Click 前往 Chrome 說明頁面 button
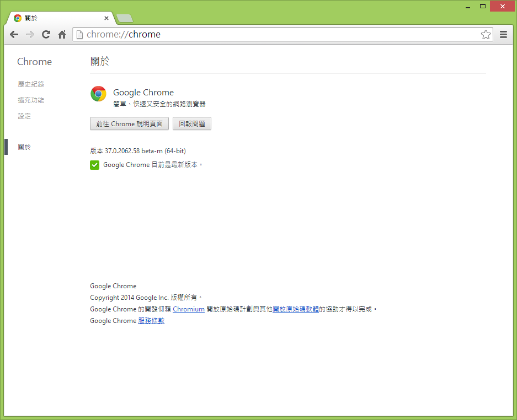The width and height of the screenshot is (517, 420). tap(129, 123)
